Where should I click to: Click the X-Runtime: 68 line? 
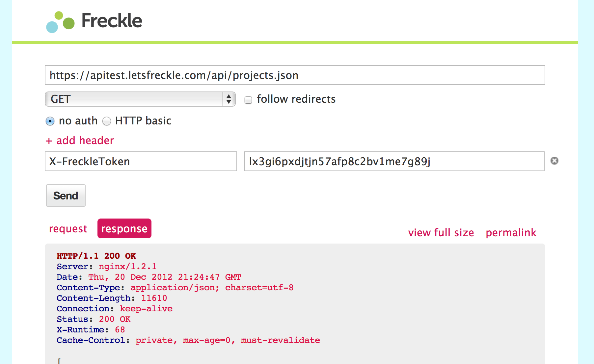(x=91, y=329)
